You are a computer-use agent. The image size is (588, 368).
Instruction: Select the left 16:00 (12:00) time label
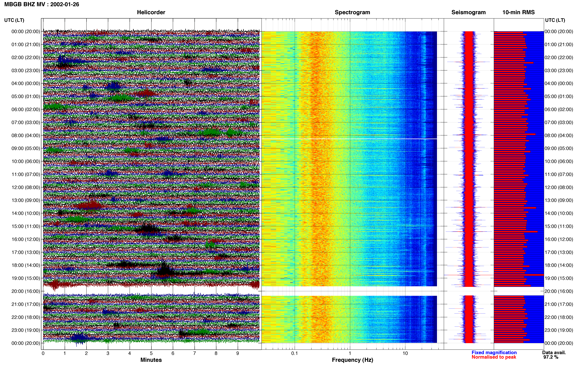pos(26,239)
